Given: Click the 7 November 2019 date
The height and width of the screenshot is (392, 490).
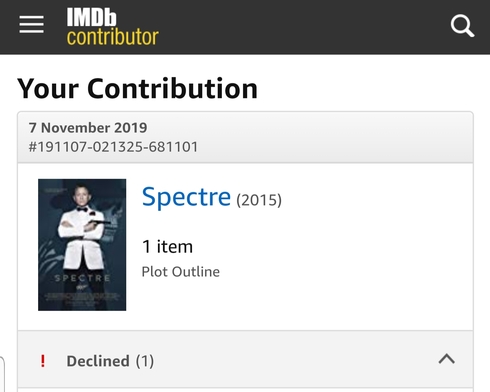Looking at the screenshot, I should click(88, 128).
